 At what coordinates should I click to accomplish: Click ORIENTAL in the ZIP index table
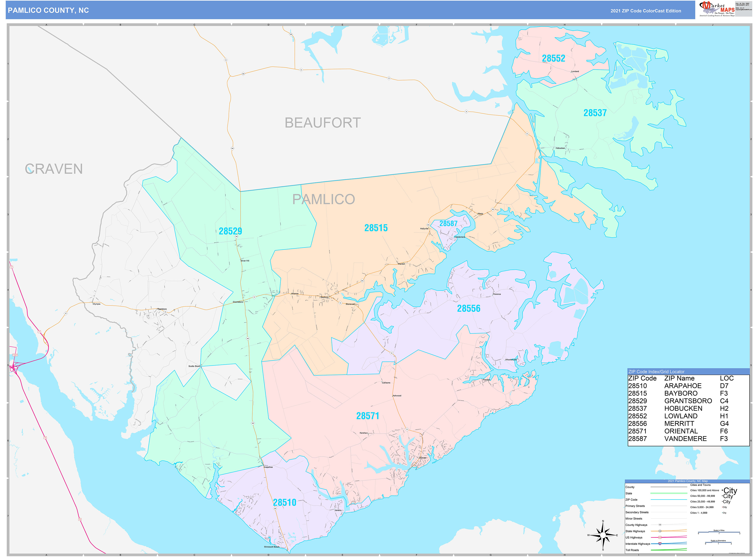click(x=681, y=431)
